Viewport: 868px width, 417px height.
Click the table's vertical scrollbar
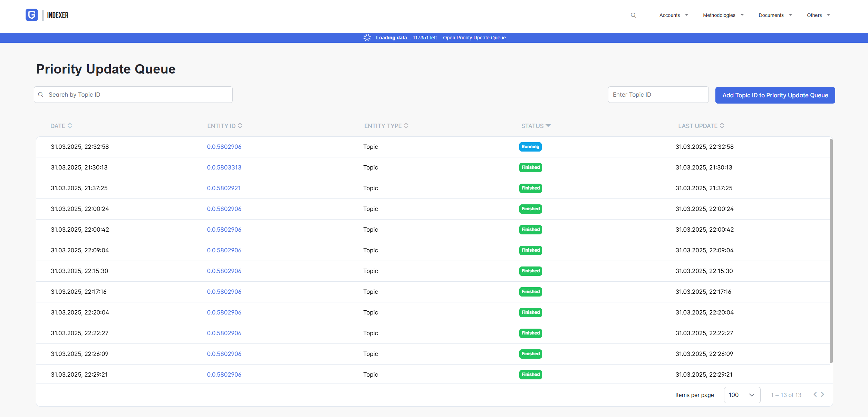pos(831,251)
